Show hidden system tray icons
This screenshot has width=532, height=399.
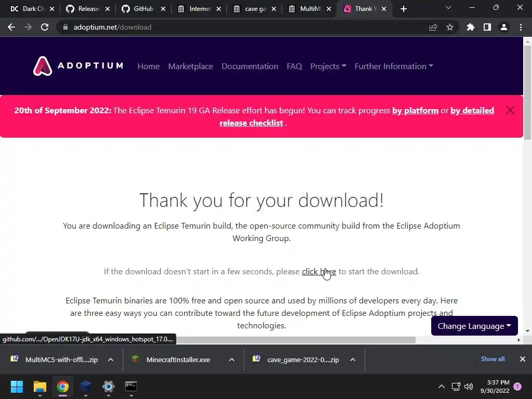coord(442,387)
